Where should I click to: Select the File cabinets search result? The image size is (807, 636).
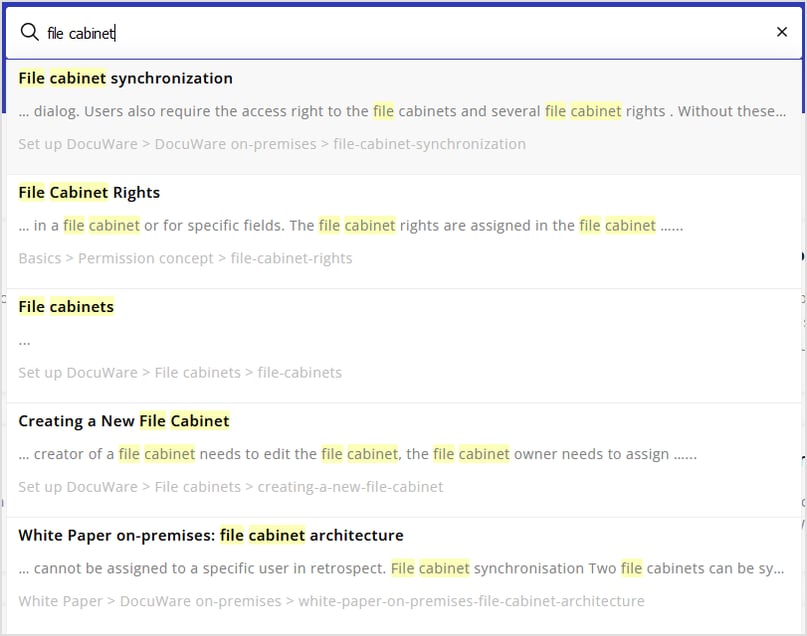click(66, 306)
